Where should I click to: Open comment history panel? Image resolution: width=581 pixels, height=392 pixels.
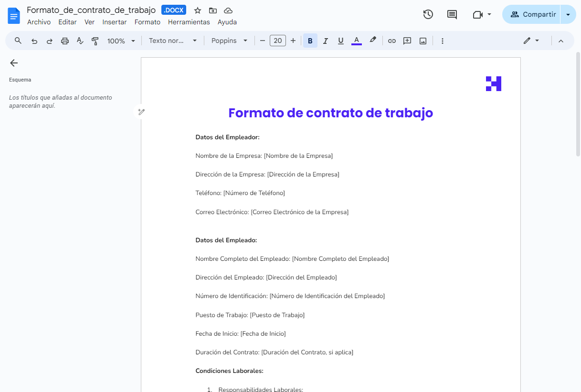[x=452, y=14]
